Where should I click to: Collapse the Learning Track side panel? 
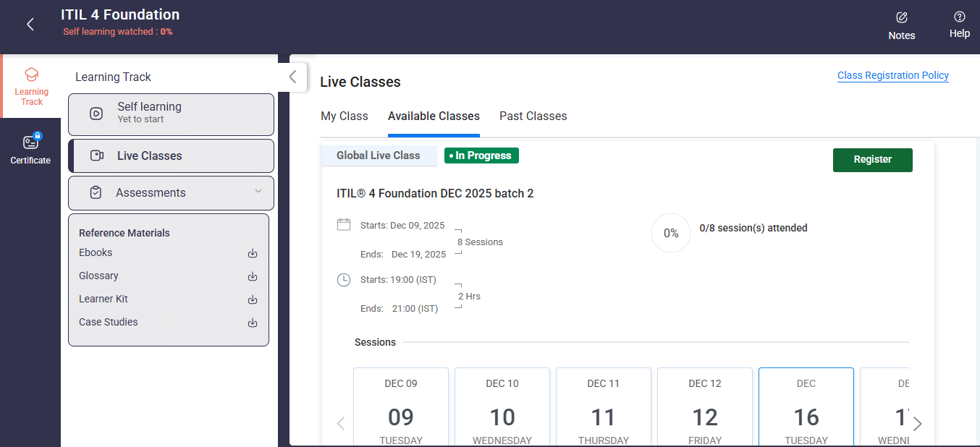(x=292, y=77)
